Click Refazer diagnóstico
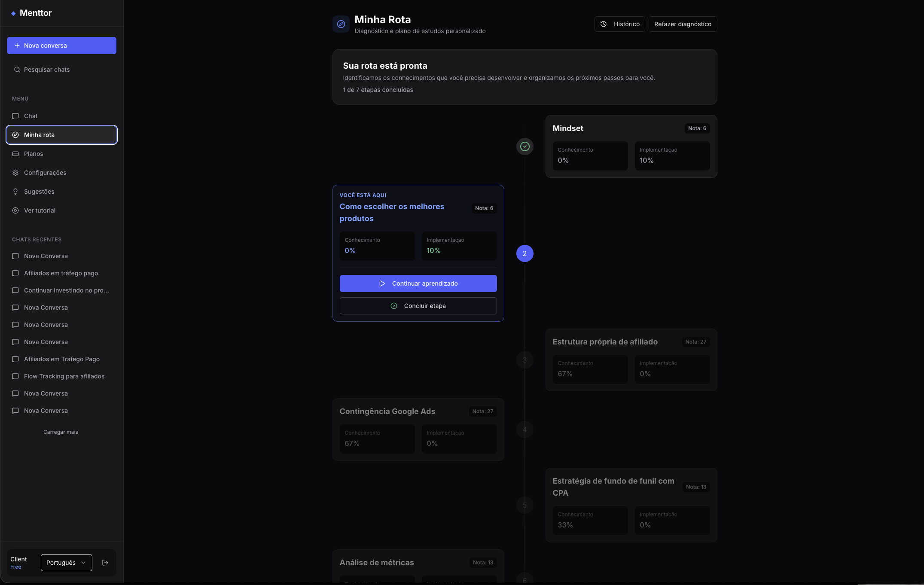The height and width of the screenshot is (585, 924). pos(683,24)
